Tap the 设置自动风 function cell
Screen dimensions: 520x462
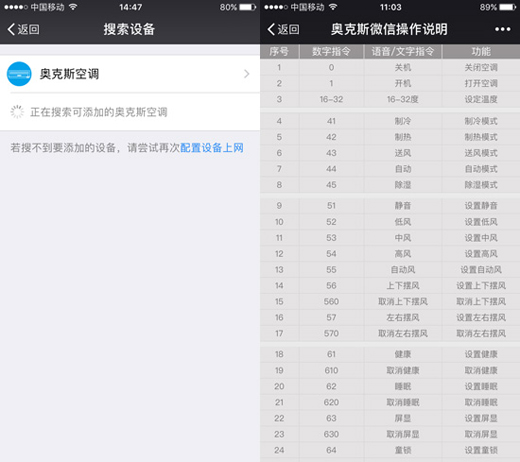tap(481, 270)
